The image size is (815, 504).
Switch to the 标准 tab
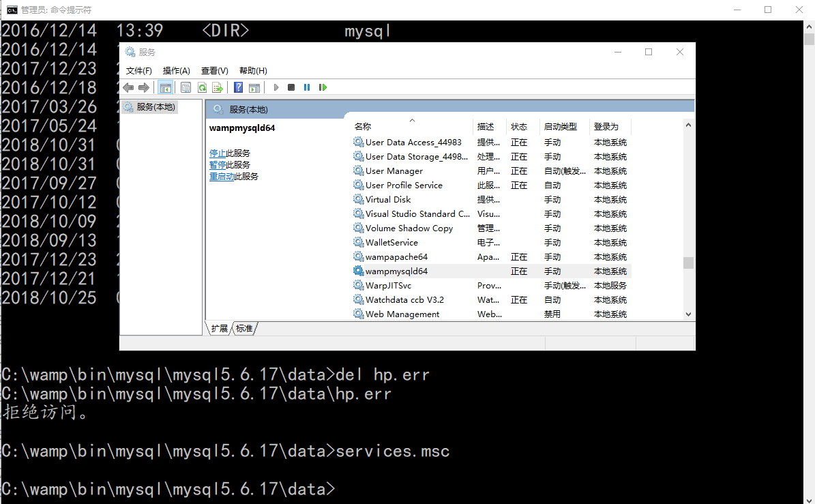click(x=244, y=329)
